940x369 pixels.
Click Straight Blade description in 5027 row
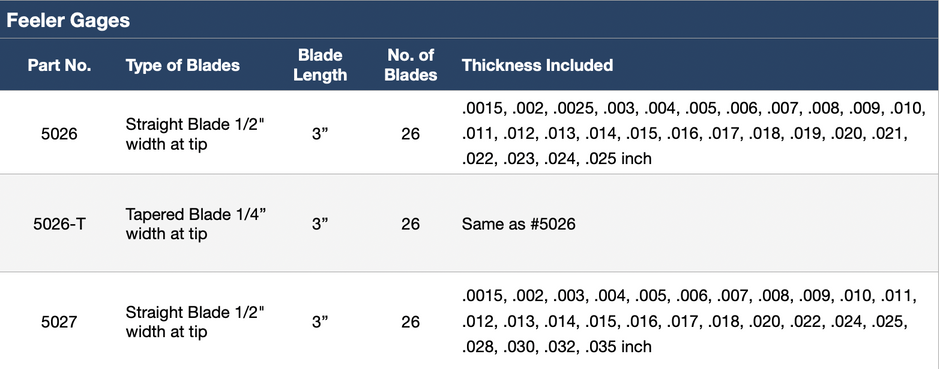point(195,322)
